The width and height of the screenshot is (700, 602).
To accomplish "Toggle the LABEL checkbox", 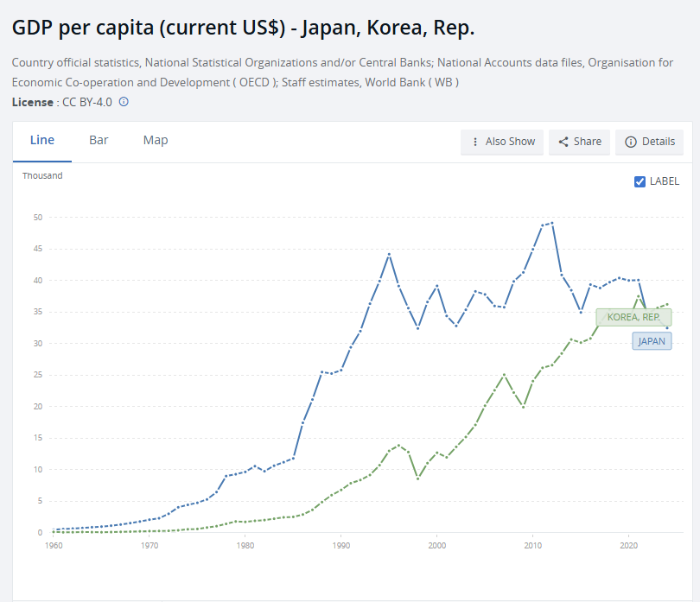I will tap(640, 181).
